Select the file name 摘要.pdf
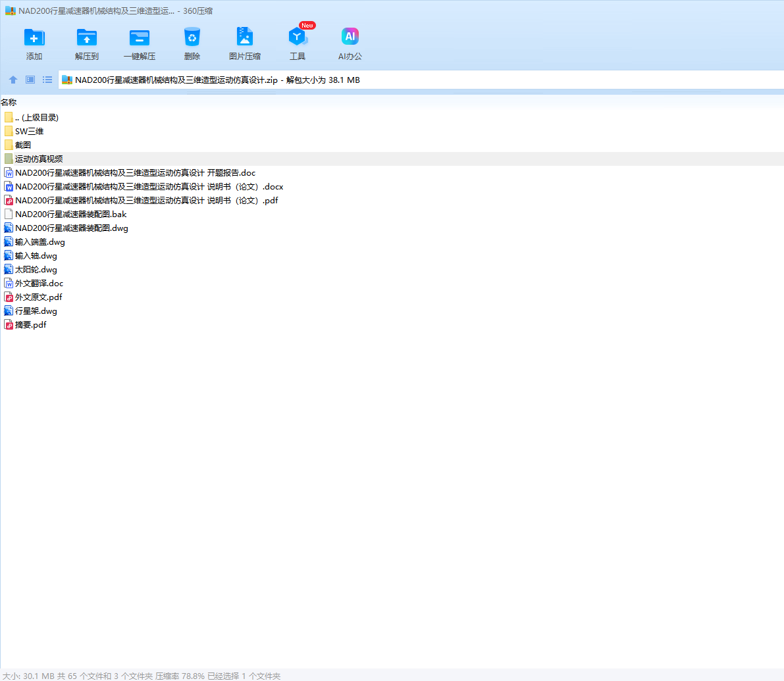The height and width of the screenshot is (681, 784). 30,325
